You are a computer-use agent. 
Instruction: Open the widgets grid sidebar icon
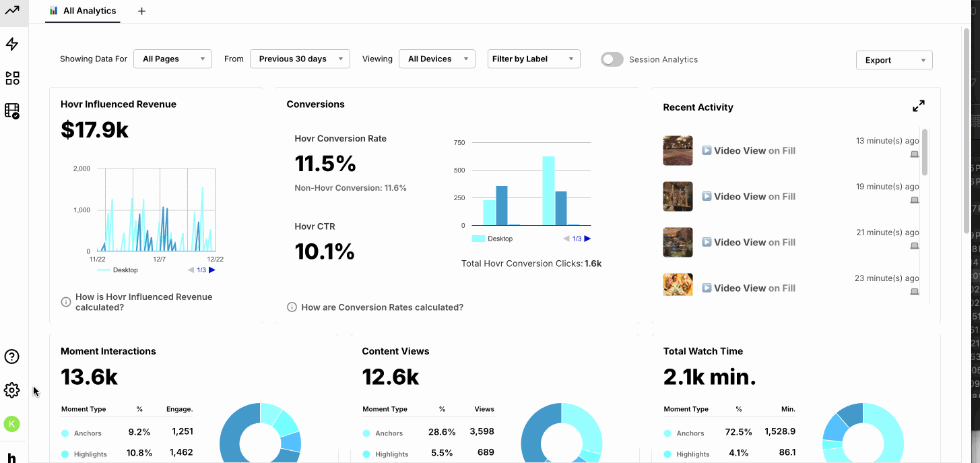[12, 78]
